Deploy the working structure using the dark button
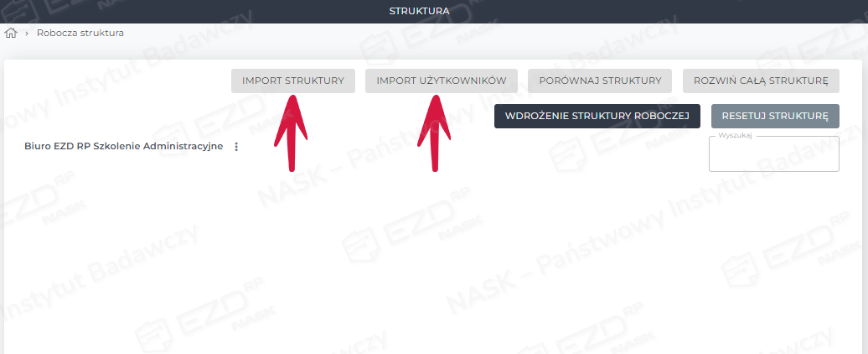 coord(597,117)
